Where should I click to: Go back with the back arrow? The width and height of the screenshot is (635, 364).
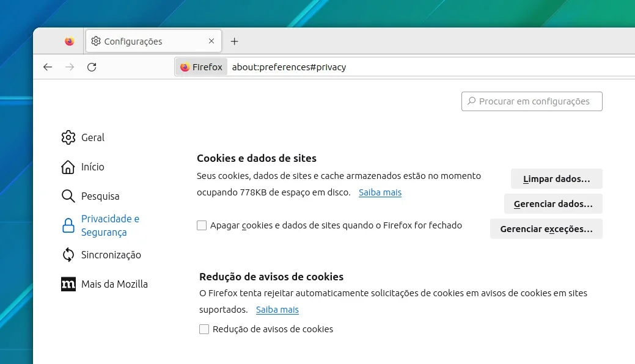point(48,67)
